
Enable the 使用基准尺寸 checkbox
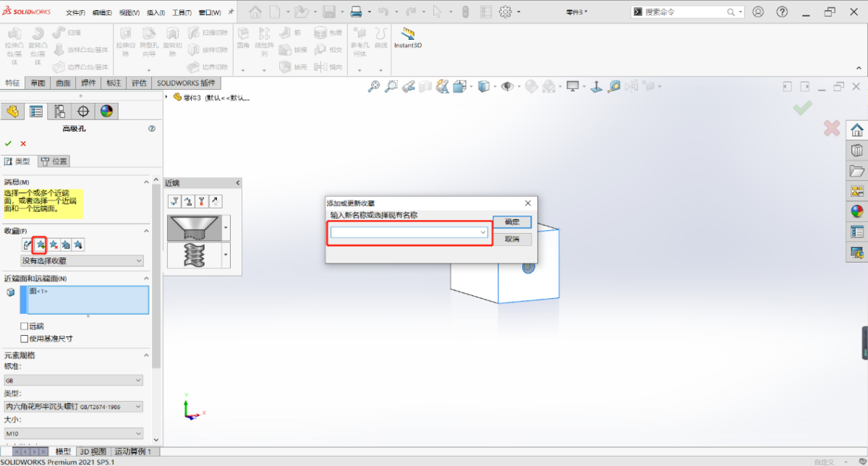24,338
